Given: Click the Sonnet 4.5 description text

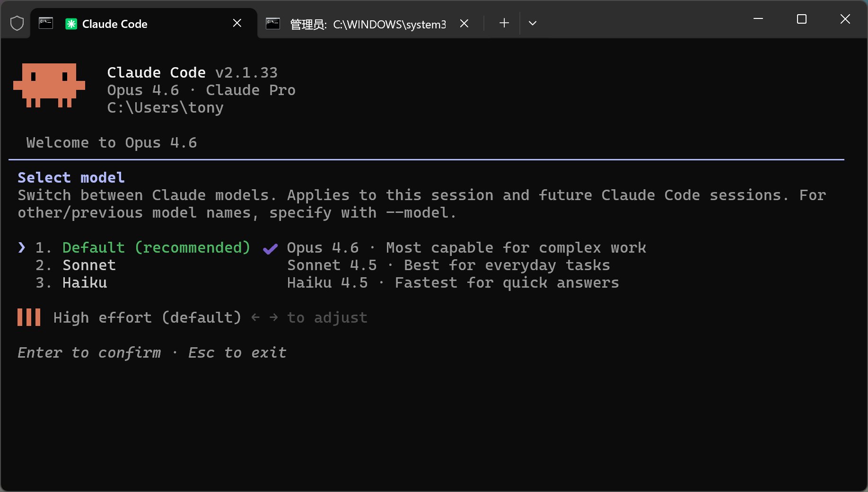Looking at the screenshot, I should (448, 265).
